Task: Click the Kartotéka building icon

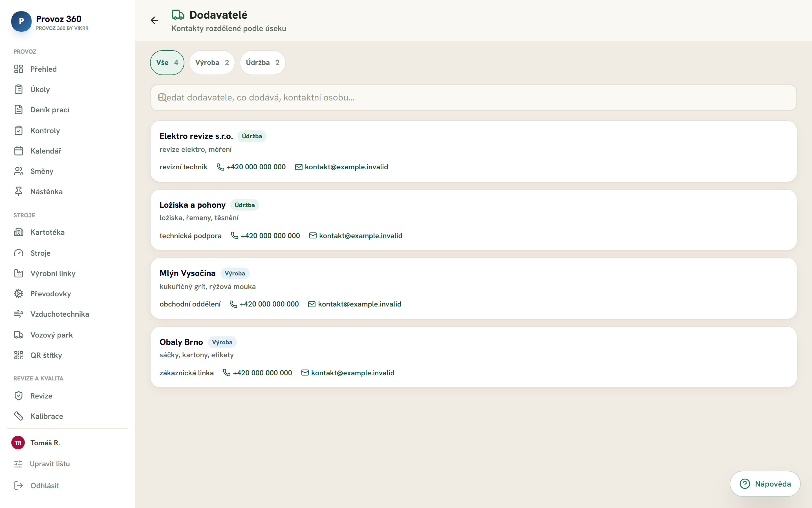Action: point(18,232)
